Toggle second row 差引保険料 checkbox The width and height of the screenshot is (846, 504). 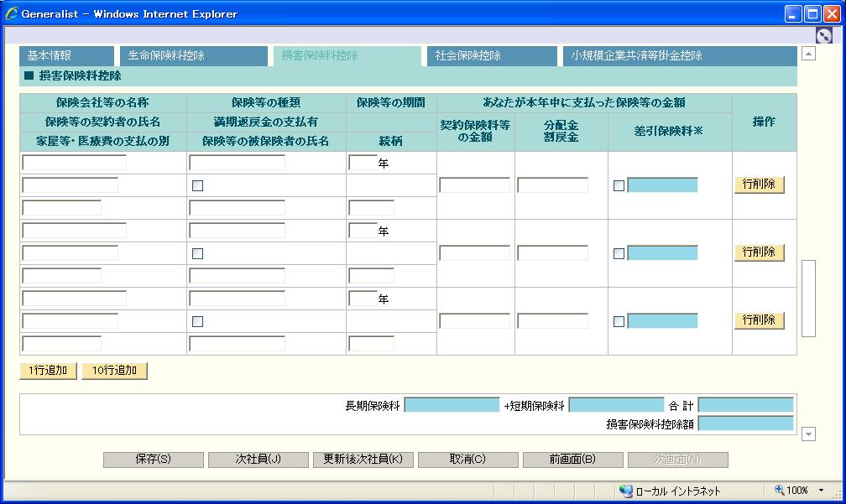(619, 254)
